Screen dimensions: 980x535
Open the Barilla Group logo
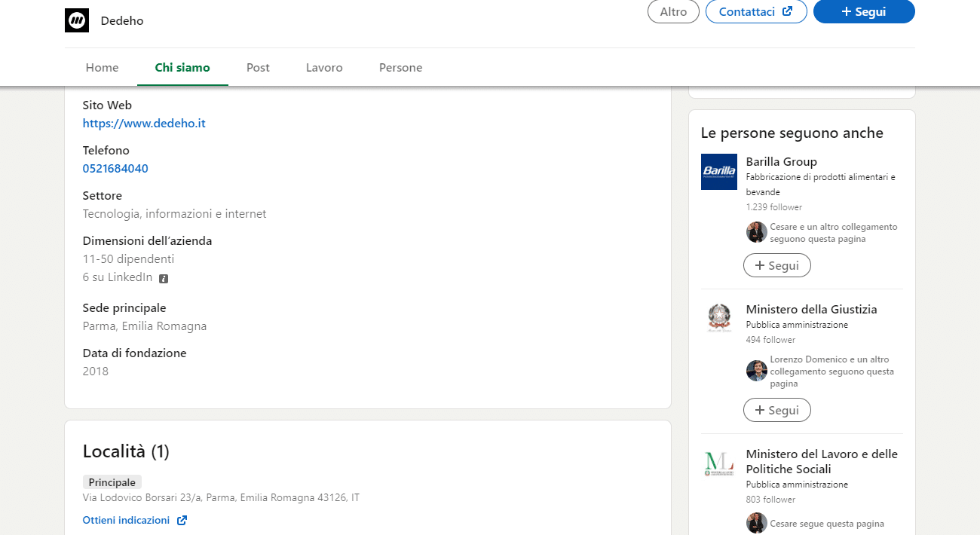click(x=719, y=172)
